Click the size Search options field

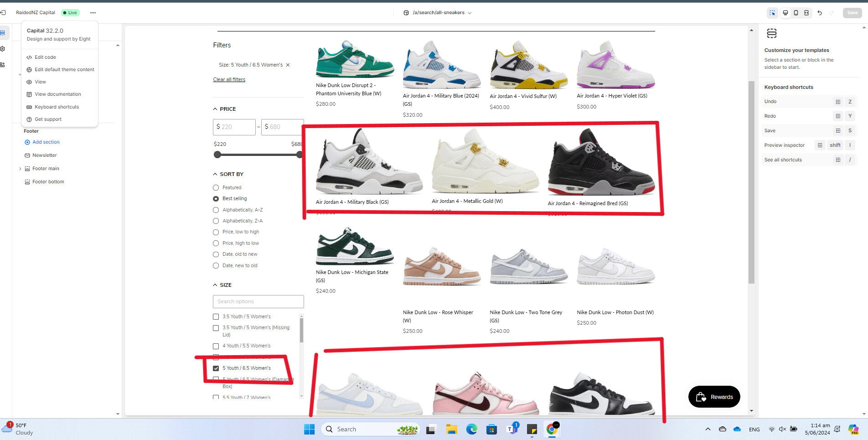point(258,302)
